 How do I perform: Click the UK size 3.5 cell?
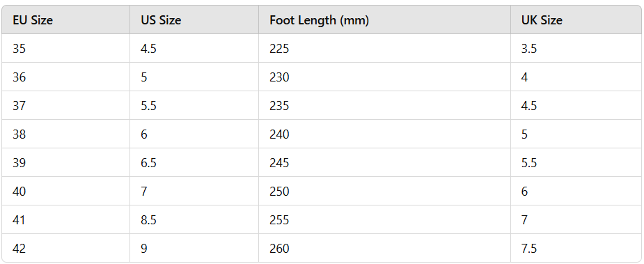[x=576, y=49]
